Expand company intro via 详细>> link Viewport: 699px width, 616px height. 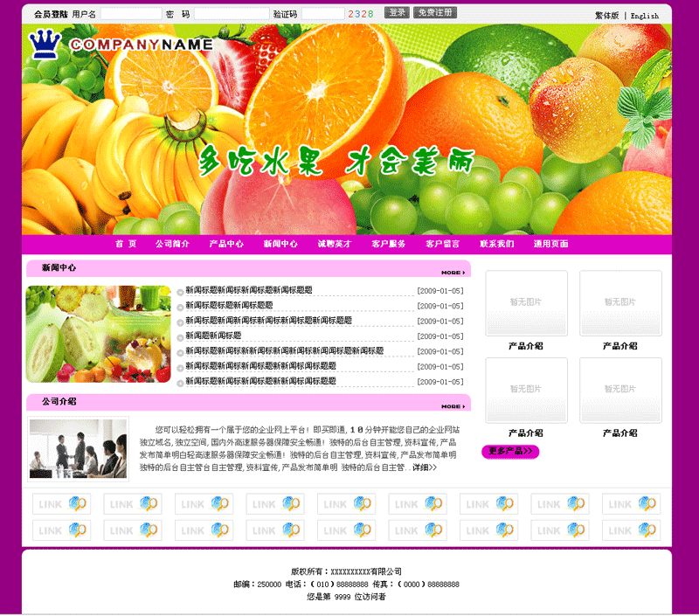click(x=425, y=467)
